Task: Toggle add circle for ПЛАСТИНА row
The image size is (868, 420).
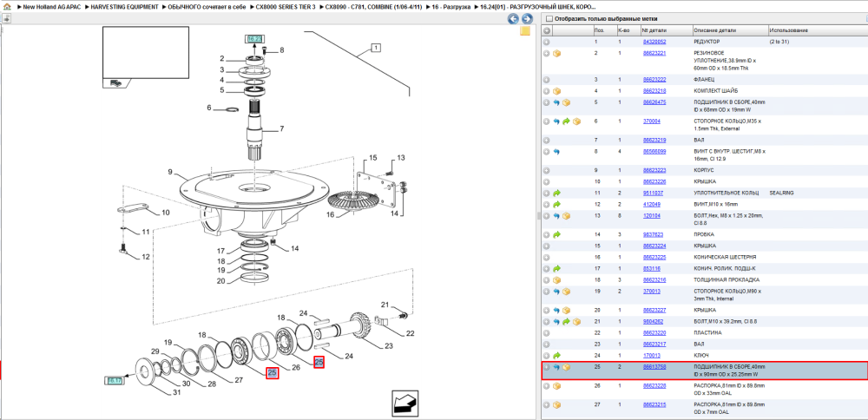Action: click(x=546, y=332)
